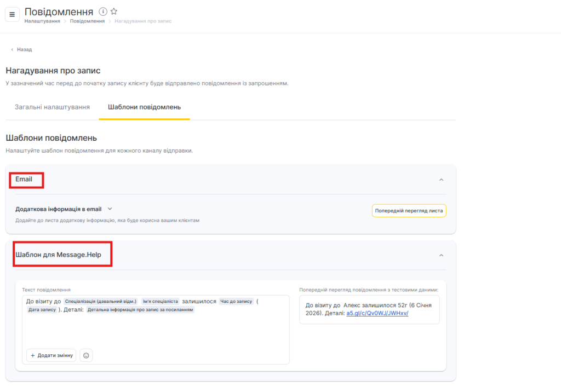Click the Дата запису variable chip
This screenshot has width=561, height=392.
(42, 310)
